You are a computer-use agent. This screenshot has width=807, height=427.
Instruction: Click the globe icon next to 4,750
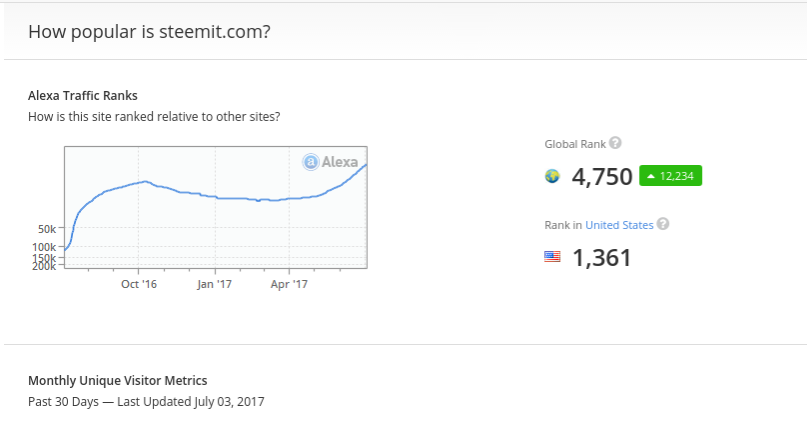(x=552, y=177)
